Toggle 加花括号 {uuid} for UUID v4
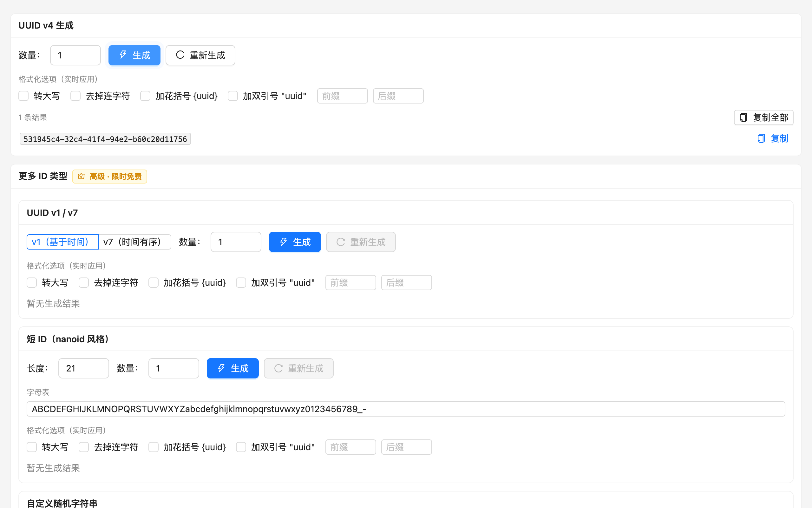Viewport: 812px width, 508px height. [145, 96]
